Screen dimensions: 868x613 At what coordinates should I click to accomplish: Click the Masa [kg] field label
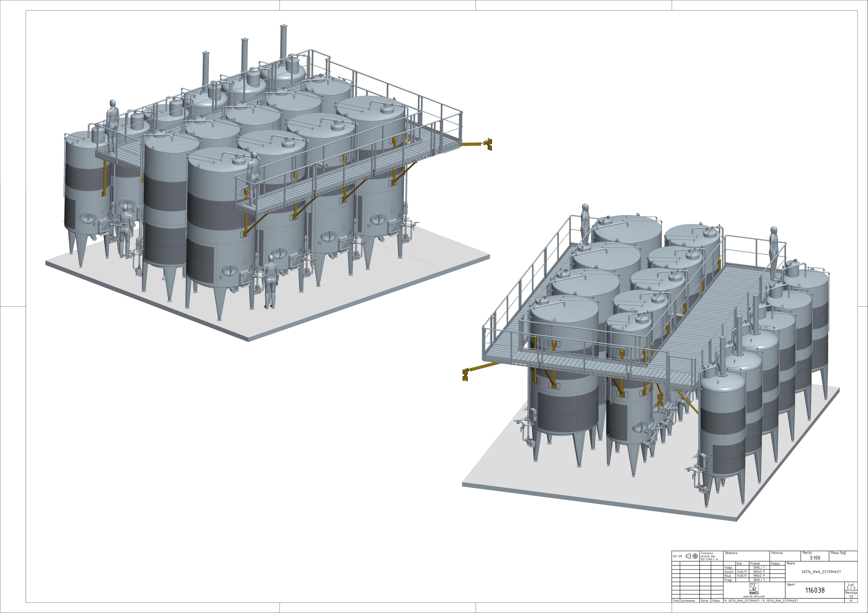click(x=838, y=553)
